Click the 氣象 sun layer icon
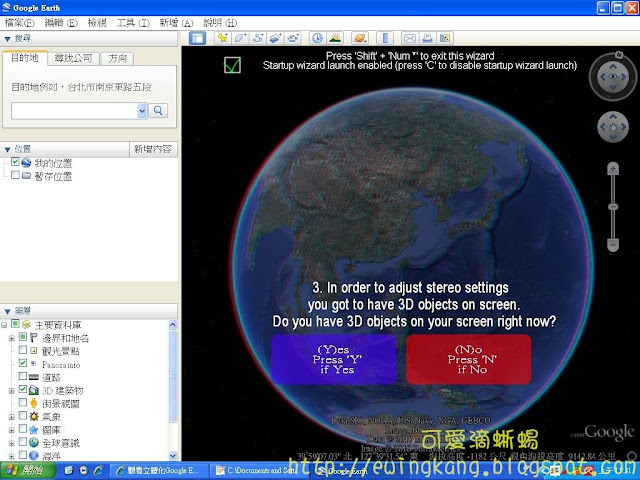This screenshot has width=640, height=480. click(34, 416)
